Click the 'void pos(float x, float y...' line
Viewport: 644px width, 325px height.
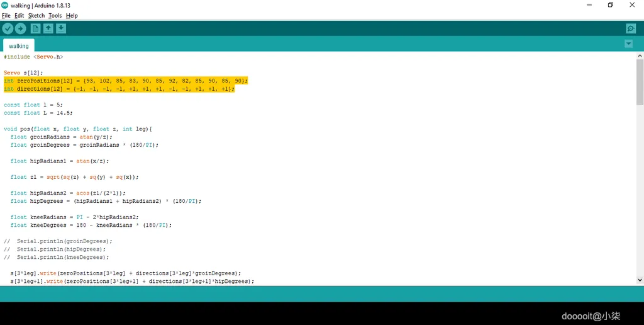click(77, 128)
